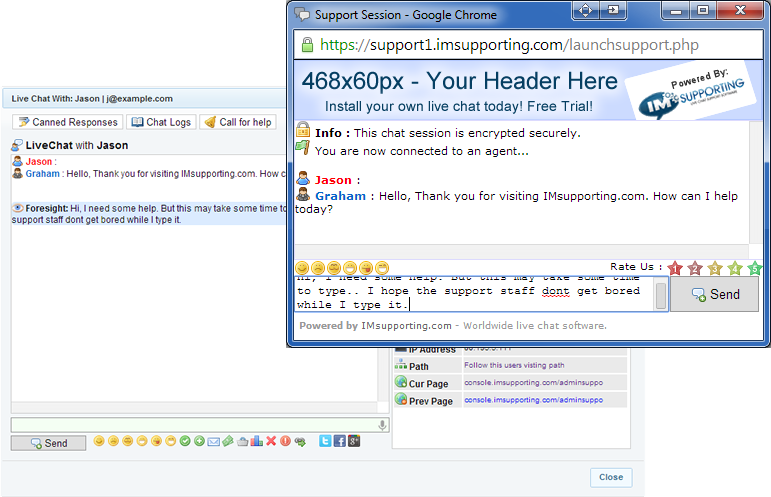Click the move window icon in Chrome title bar
Screen dimensions: 771x497
point(585,10)
